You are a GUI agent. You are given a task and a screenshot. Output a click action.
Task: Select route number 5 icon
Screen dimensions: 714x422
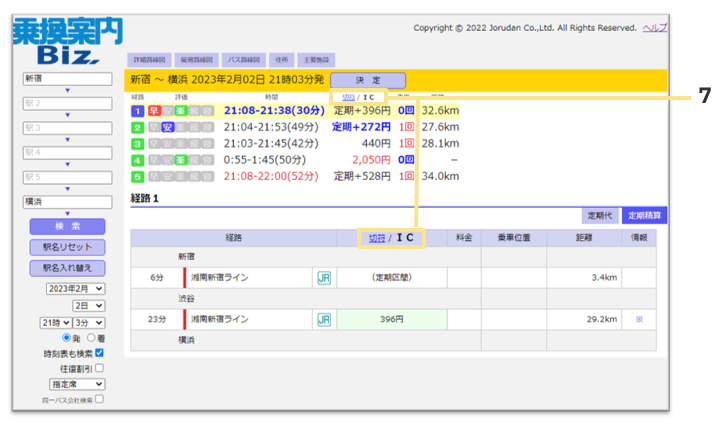pyautogui.click(x=137, y=175)
